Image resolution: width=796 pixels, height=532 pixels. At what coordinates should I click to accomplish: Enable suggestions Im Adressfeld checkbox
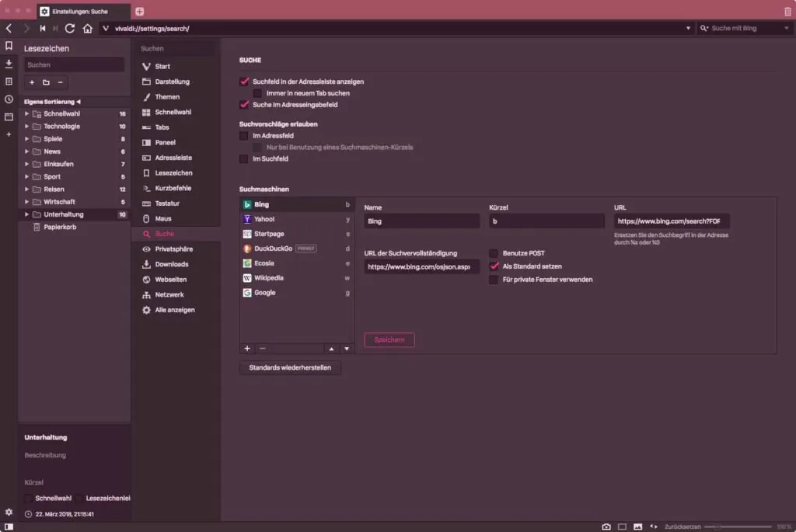[244, 135]
